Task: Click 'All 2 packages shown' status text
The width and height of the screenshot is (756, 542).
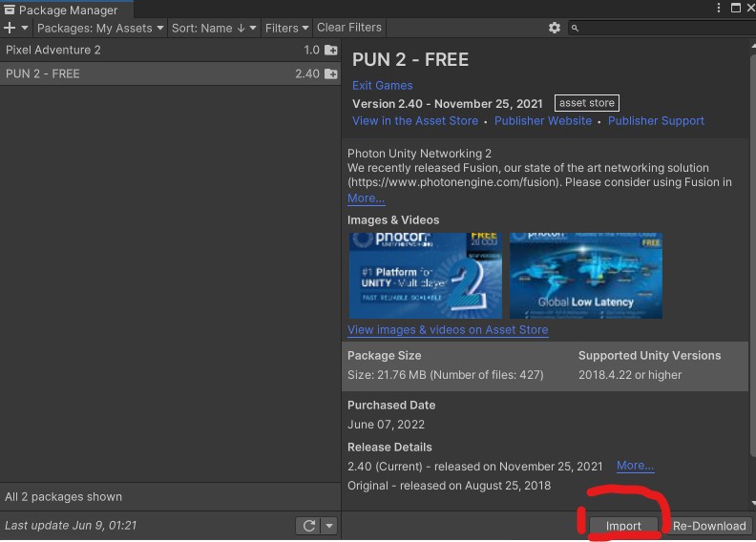Action: (x=63, y=497)
